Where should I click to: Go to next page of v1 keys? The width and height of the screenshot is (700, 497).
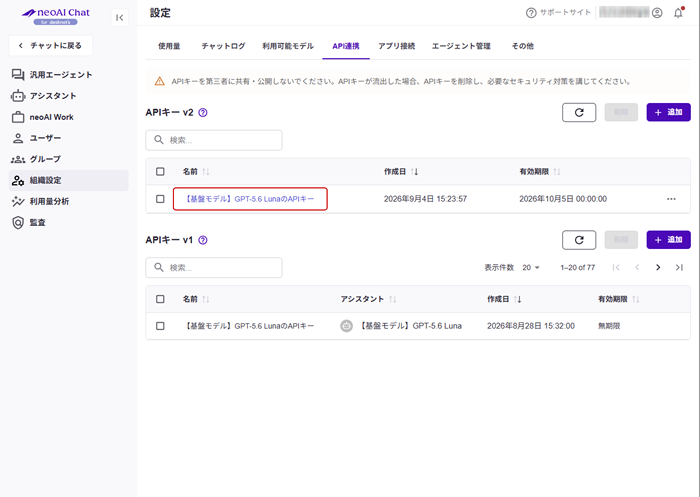[x=658, y=267]
